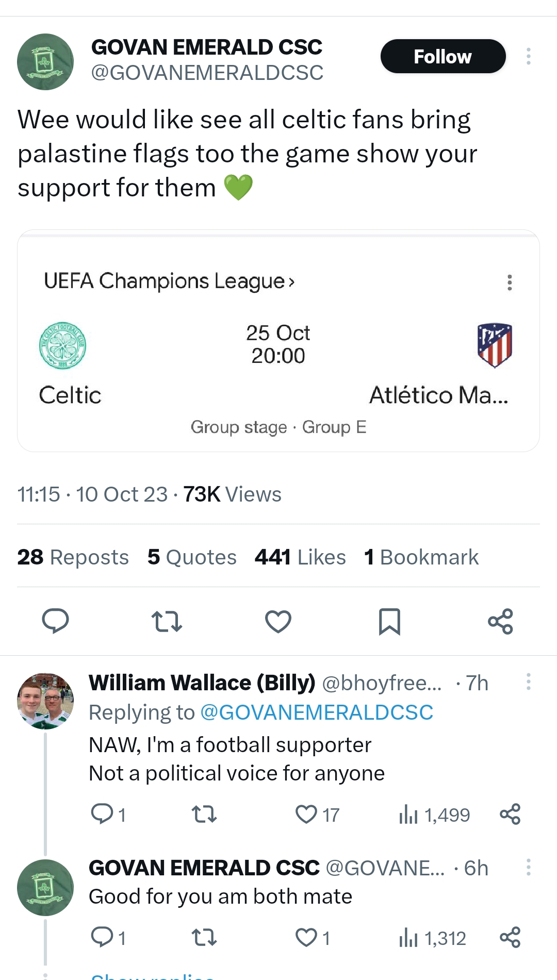Image resolution: width=557 pixels, height=980 pixels.
Task: Repost the main Palestine flags tweet
Action: tap(167, 621)
